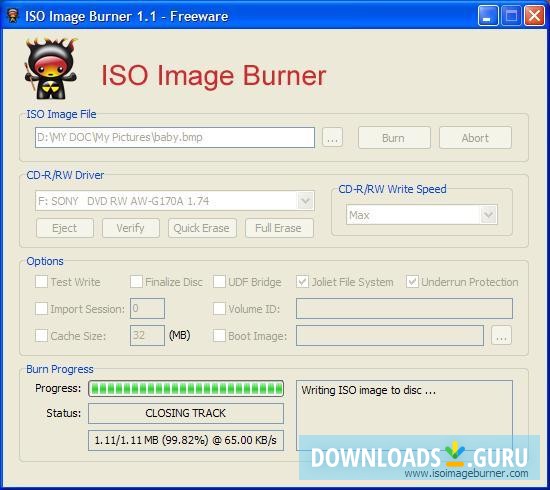Click the Abort button

pos(475,138)
